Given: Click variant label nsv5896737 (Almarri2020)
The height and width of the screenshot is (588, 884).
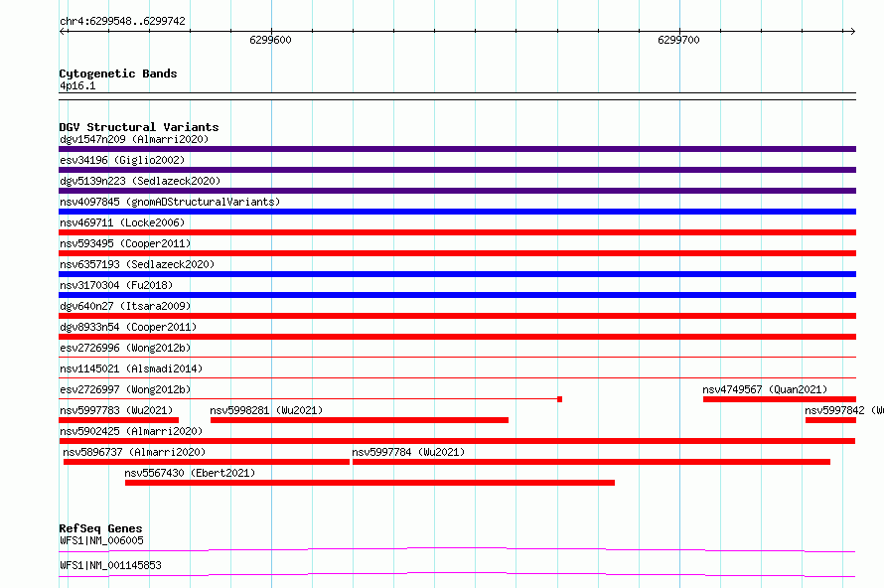Looking at the screenshot, I should coord(134,452).
